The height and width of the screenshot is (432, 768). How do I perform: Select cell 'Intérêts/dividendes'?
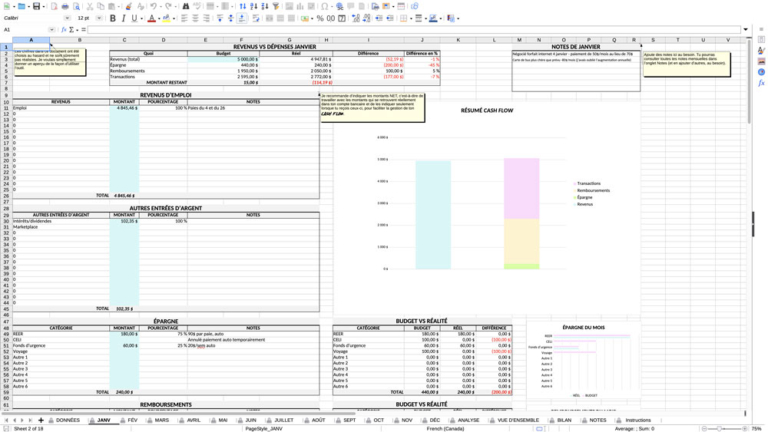[x=61, y=221]
